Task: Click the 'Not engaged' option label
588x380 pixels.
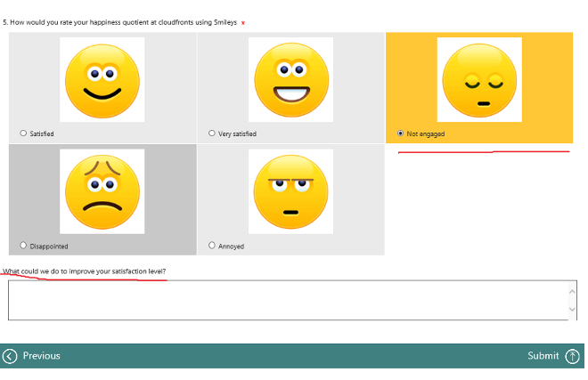Action: coord(426,134)
